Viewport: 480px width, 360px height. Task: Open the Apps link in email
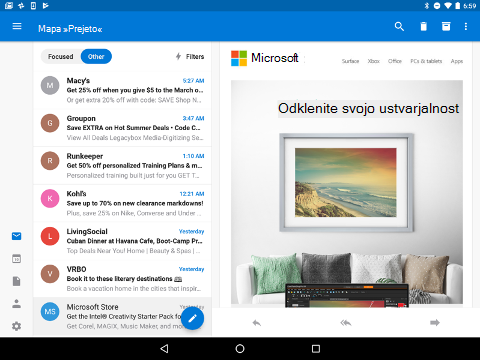pos(457,61)
